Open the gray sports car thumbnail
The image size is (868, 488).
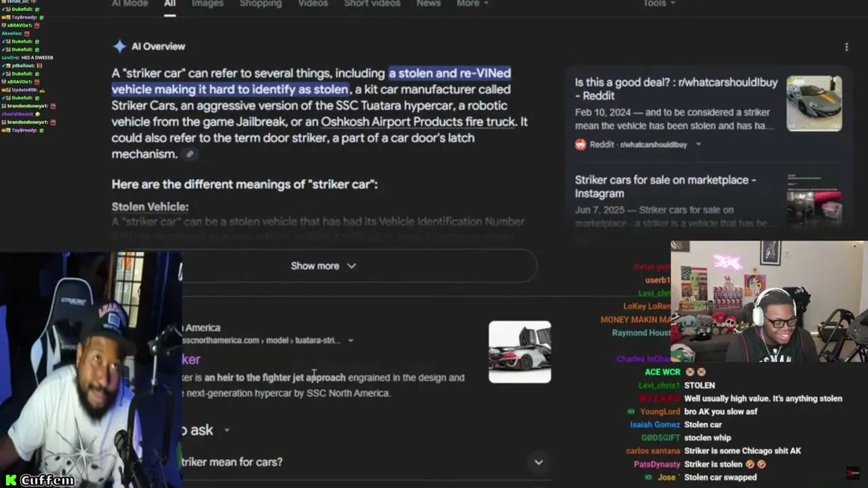814,103
